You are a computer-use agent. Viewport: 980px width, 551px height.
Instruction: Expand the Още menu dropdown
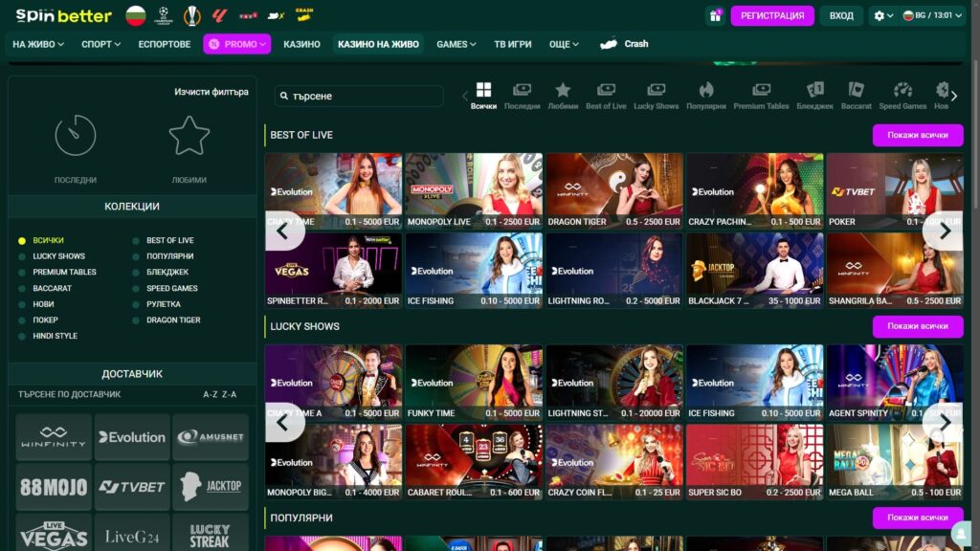pyautogui.click(x=564, y=44)
